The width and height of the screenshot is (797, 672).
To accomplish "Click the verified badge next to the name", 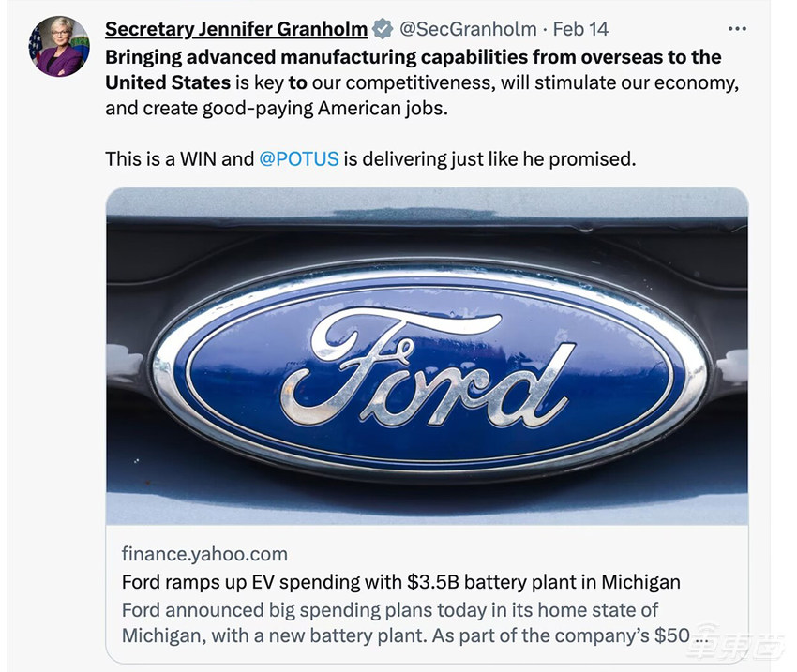I will click(383, 29).
